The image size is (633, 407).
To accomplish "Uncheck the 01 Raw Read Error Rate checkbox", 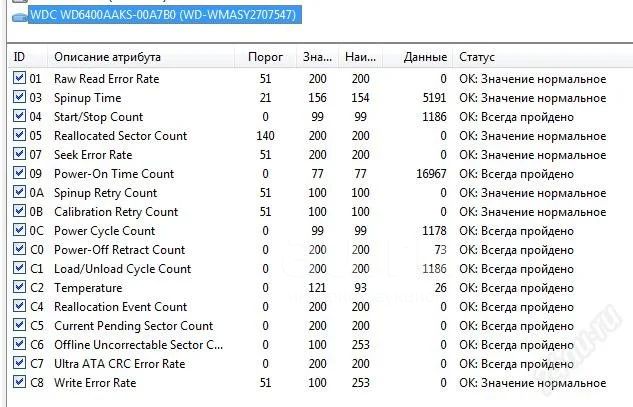I will click(x=19, y=79).
